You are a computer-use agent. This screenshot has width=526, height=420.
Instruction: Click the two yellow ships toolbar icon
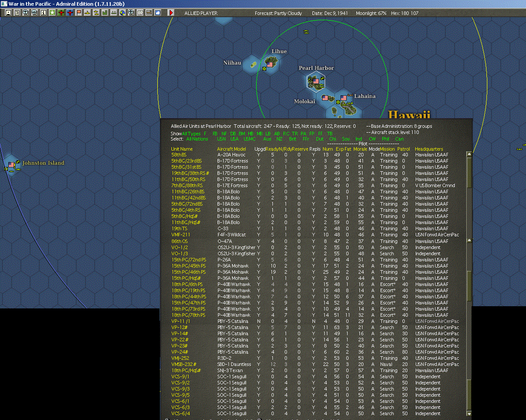pyautogui.click(x=96, y=13)
